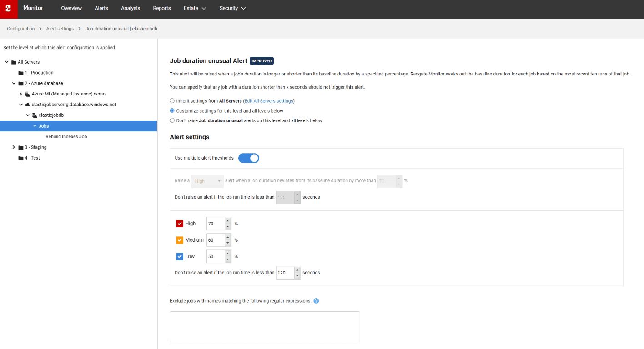Click the exclude jobs regular expressions text box

(x=265, y=326)
